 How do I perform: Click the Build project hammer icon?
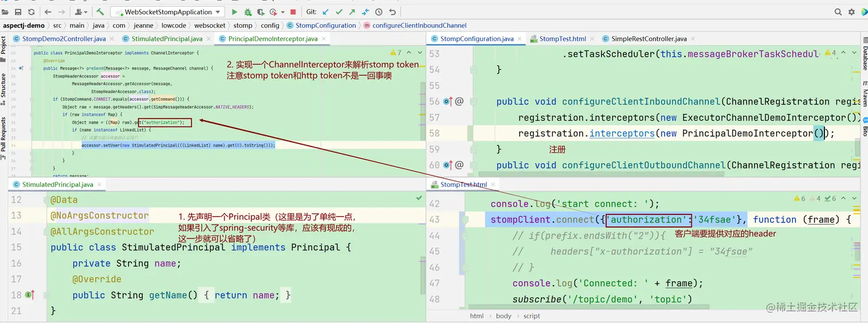coord(100,12)
